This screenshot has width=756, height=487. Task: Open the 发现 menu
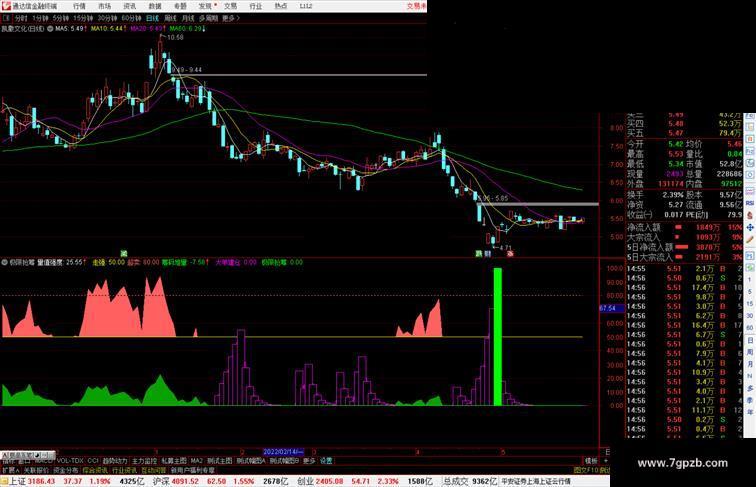[x=206, y=6]
